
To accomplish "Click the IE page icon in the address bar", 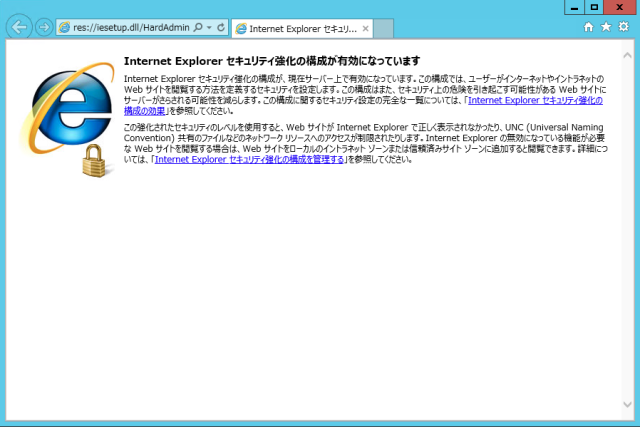I will pyautogui.click(x=64, y=28).
